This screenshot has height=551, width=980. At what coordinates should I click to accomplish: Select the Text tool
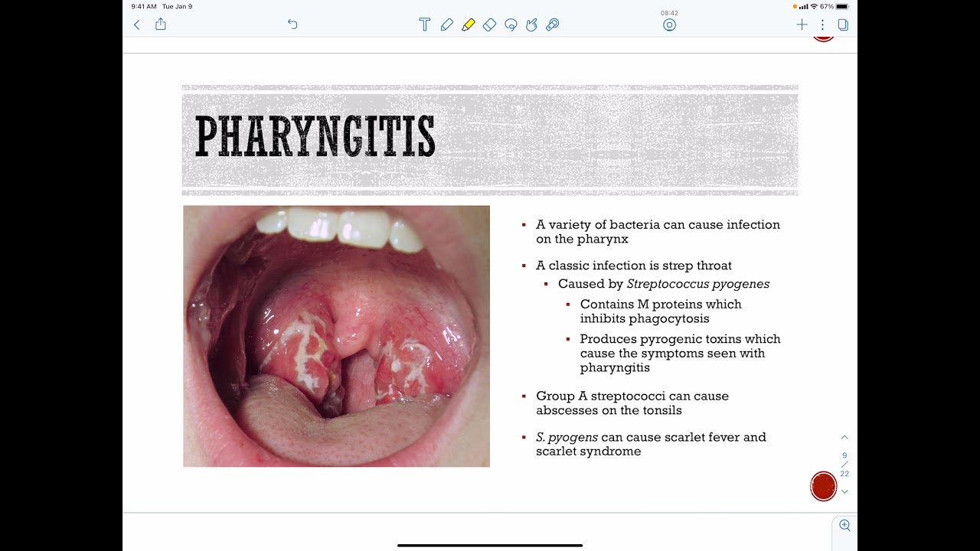click(x=424, y=24)
